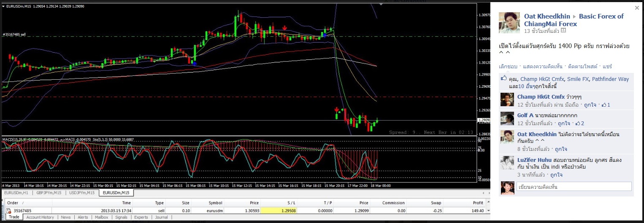
Task: Switch to EURUSDm,H1 chart tab
Action: pos(16,193)
